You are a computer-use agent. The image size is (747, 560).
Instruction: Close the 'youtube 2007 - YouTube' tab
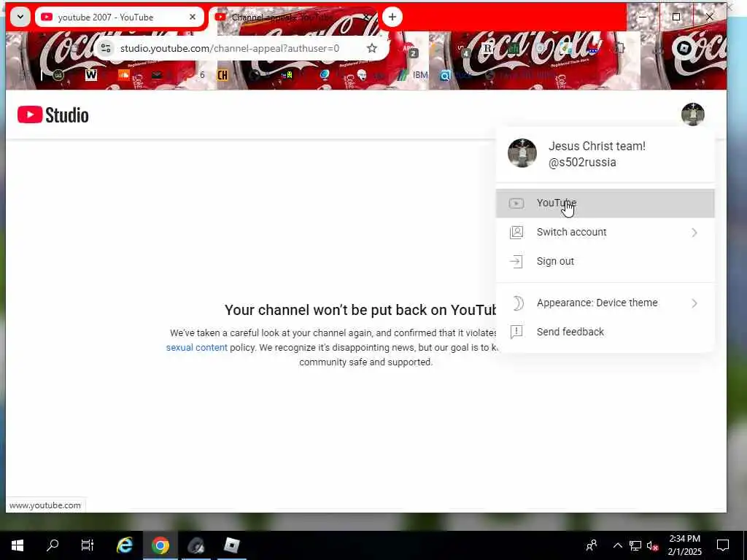pos(193,17)
